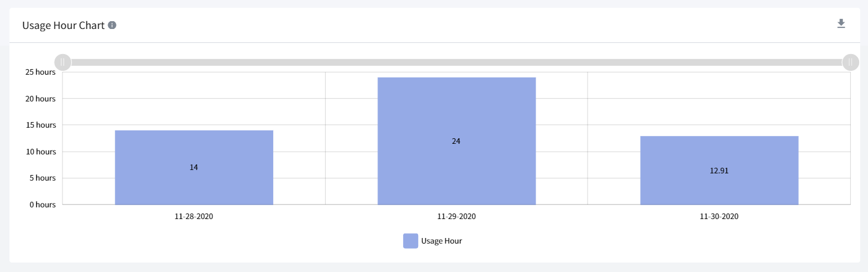
Task: Click the 11-28-2020 x-axis date label
Action: point(194,216)
